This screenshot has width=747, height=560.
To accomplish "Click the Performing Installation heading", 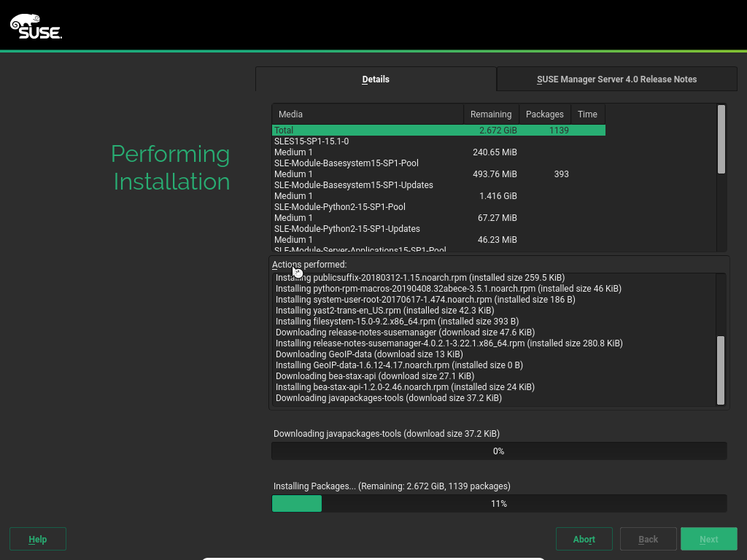I will pos(171,168).
